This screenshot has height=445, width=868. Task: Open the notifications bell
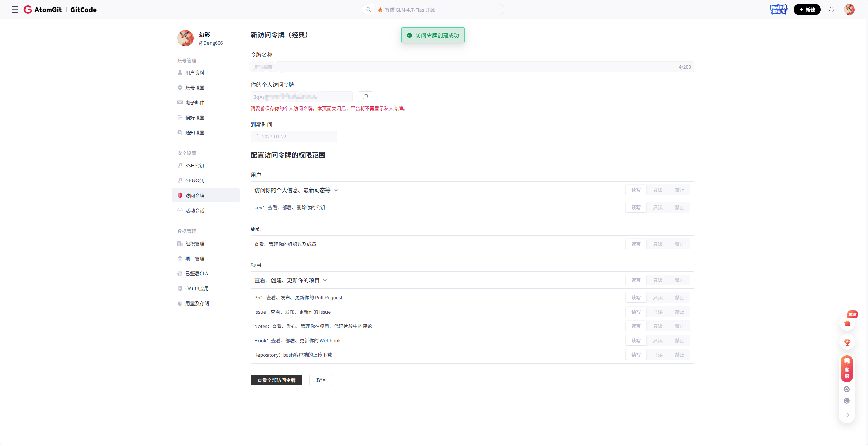pyautogui.click(x=831, y=10)
